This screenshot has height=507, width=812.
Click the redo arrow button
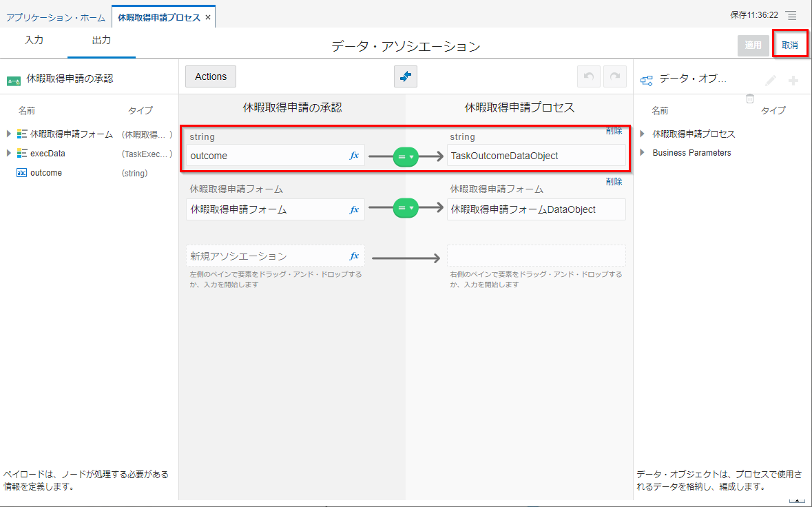tap(614, 76)
